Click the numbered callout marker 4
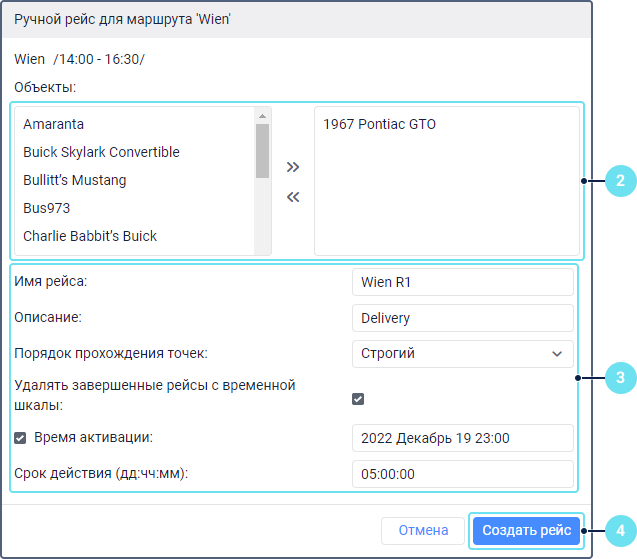Viewport: 637px width, 559px height. point(619,530)
